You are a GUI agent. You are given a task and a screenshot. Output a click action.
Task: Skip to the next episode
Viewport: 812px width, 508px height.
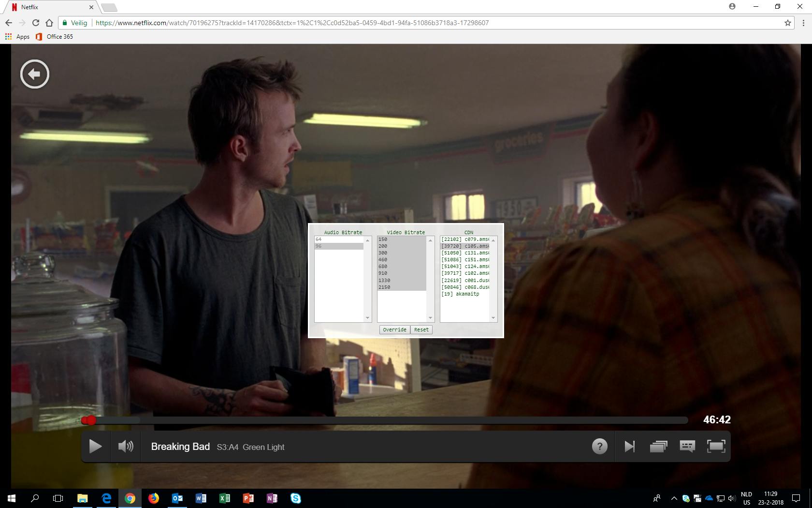629,446
